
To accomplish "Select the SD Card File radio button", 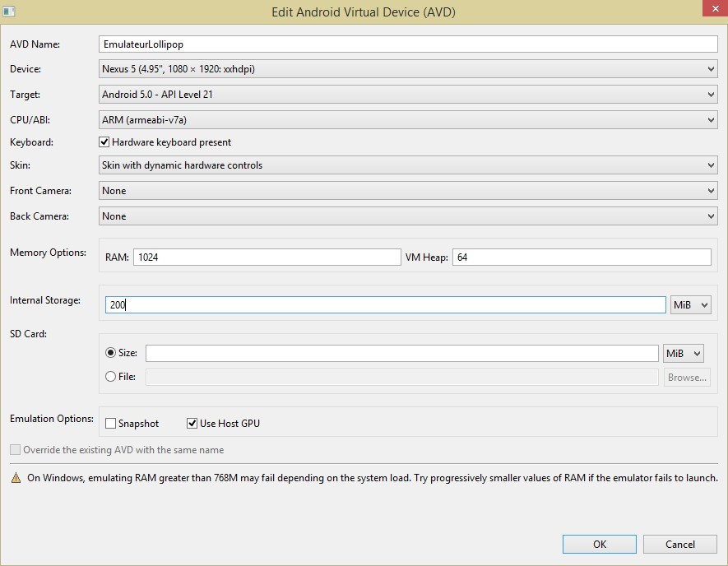I will coord(110,377).
